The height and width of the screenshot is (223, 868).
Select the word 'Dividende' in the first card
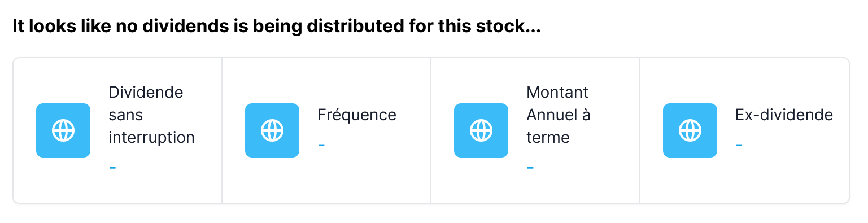coord(146,92)
